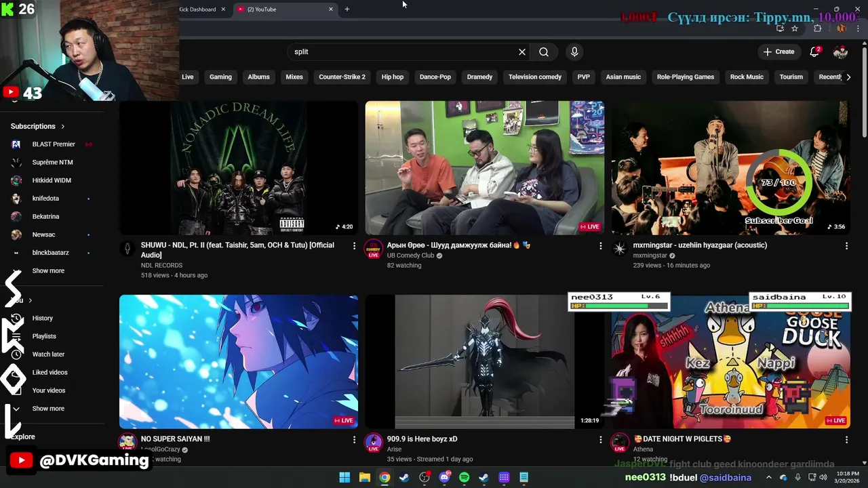This screenshot has width=868, height=488.
Task: Close the YouTube tab
Action: pyautogui.click(x=331, y=9)
